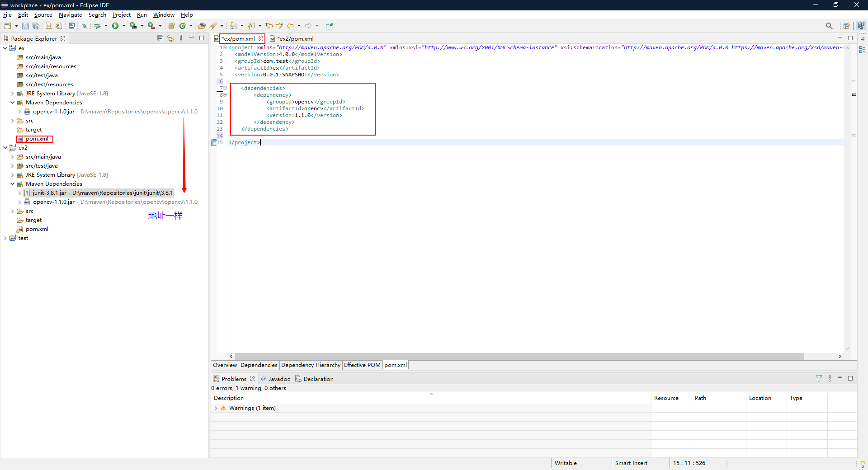The width and height of the screenshot is (868, 470).
Task: Click the Save All toolbar icon
Action: [x=36, y=26]
